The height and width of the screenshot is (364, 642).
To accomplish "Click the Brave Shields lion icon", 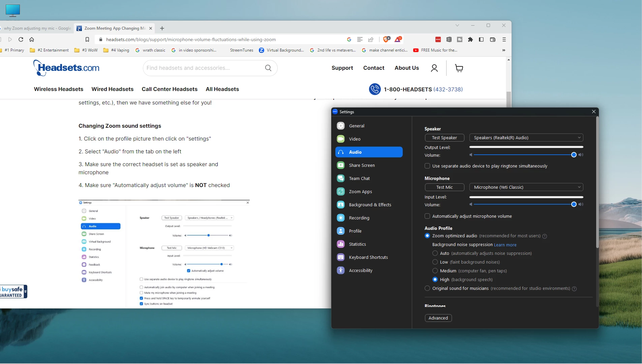I will click(386, 39).
